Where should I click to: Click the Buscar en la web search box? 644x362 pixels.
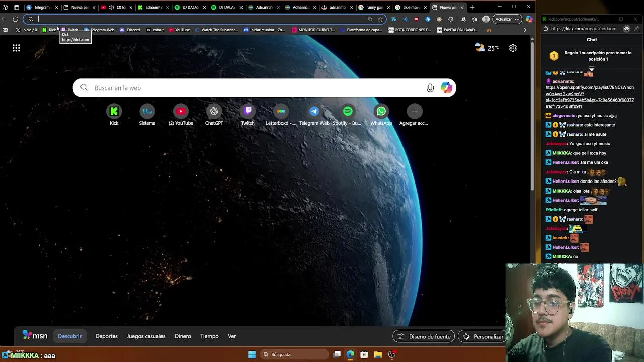pyautogui.click(x=264, y=88)
